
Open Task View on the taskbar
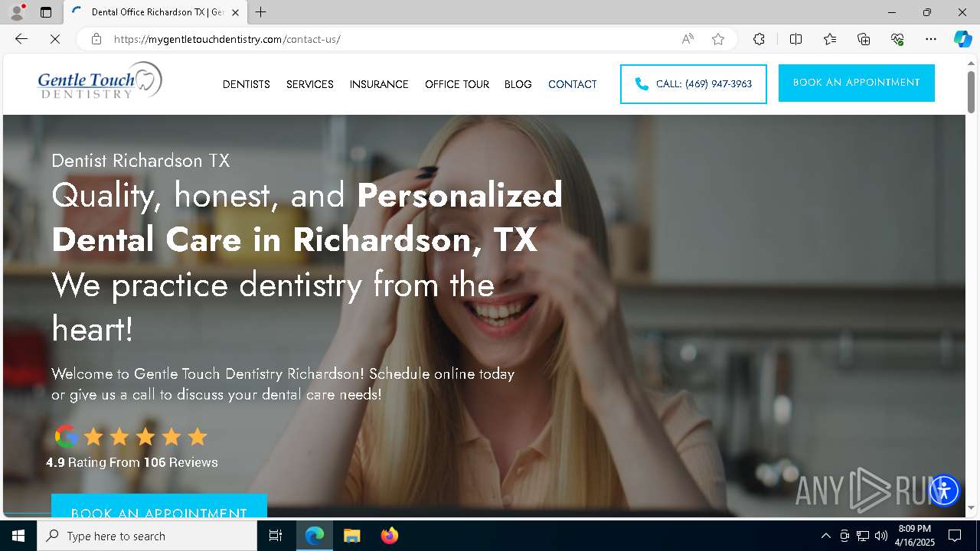[276, 536]
